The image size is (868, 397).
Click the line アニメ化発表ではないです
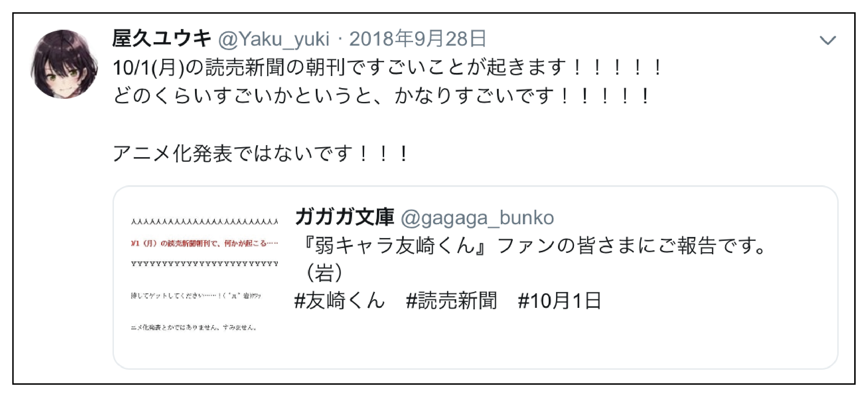tap(261, 153)
